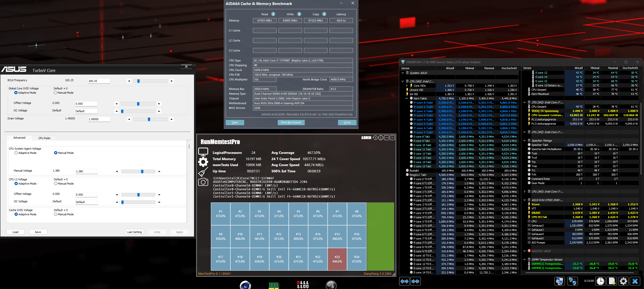Select Adaptive Mode for Global Core SVID Voltage
The height and width of the screenshot is (289, 644).
[x=16, y=93]
